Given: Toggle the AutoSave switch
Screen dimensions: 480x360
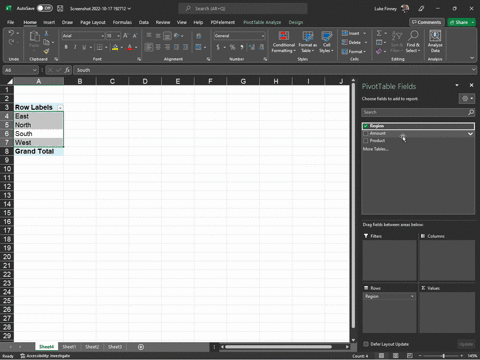Looking at the screenshot, I should click(x=45, y=8).
